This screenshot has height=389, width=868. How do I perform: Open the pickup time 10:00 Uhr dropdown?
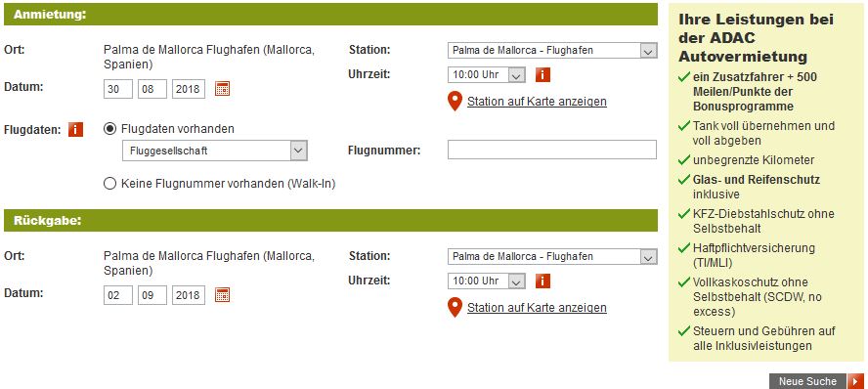click(x=486, y=74)
